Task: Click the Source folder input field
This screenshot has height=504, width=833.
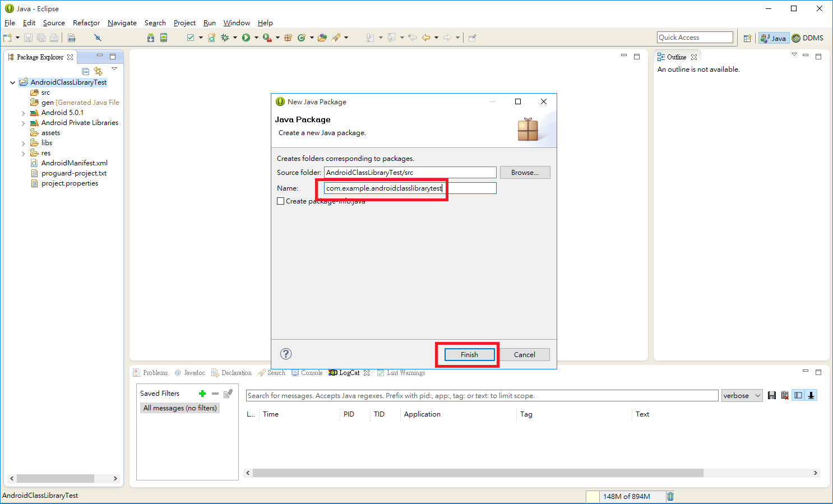Action: tap(410, 173)
